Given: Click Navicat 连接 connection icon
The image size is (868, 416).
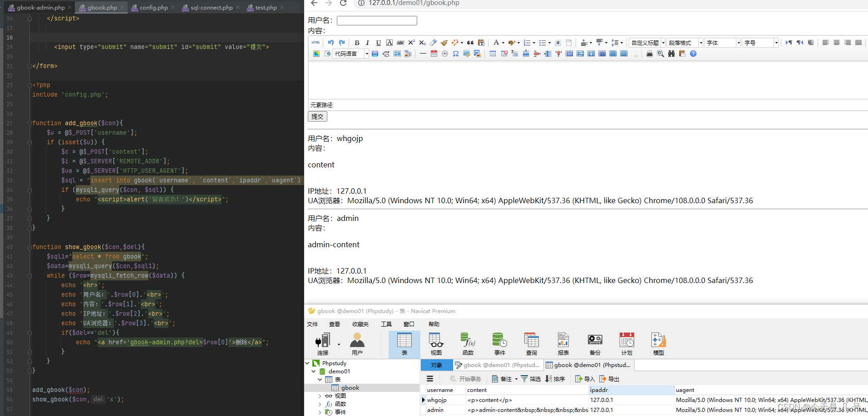Looking at the screenshot, I should click(323, 344).
